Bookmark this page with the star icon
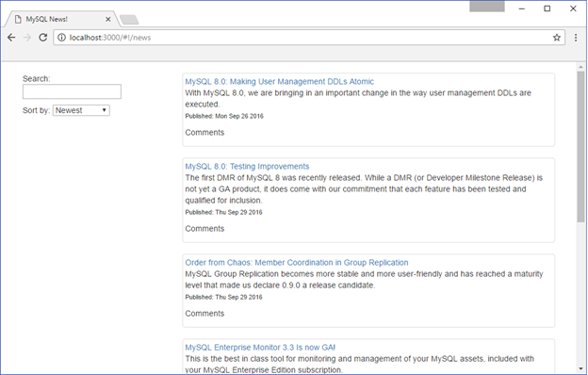 557,38
